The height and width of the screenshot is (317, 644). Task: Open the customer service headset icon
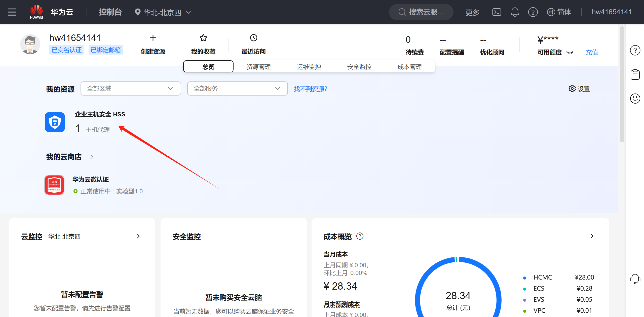[x=635, y=279]
